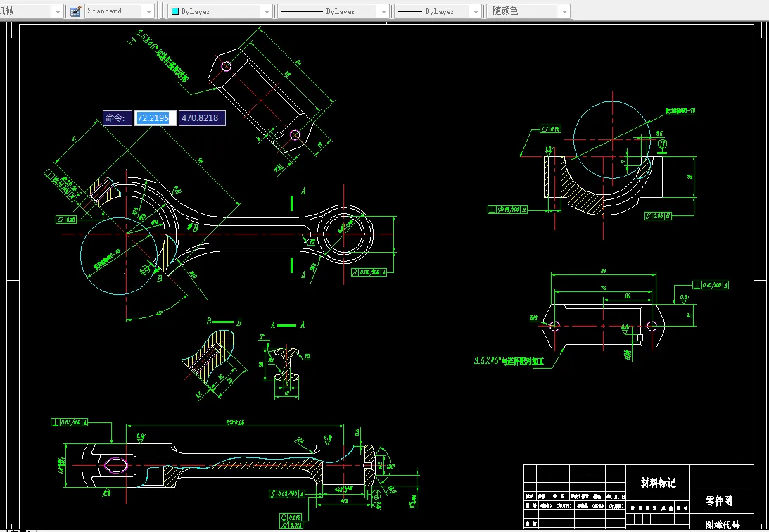This screenshot has height=532, width=769.
Task: Select the horizontal 3.5X45°与连杆配对加工 note
Action: (509, 362)
